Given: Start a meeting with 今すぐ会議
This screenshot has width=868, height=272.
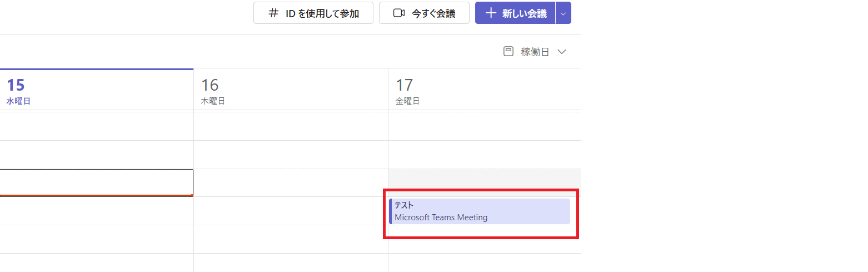Looking at the screenshot, I should [x=424, y=13].
